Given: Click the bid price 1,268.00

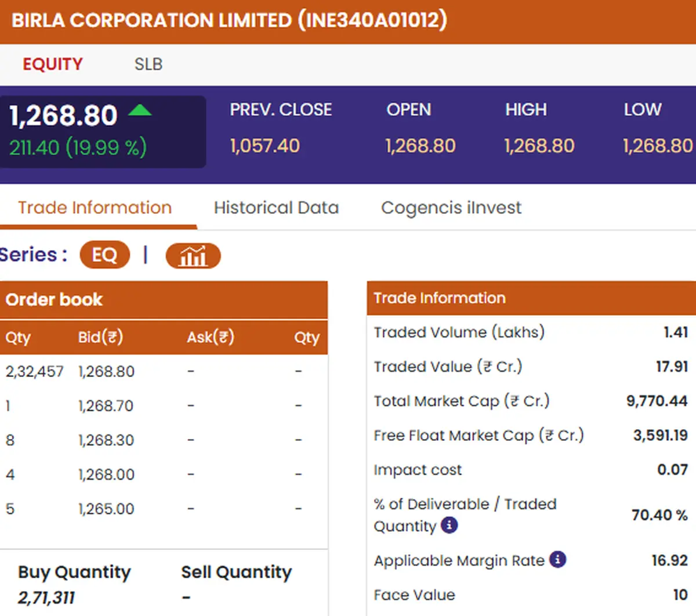Looking at the screenshot, I should (x=106, y=474).
